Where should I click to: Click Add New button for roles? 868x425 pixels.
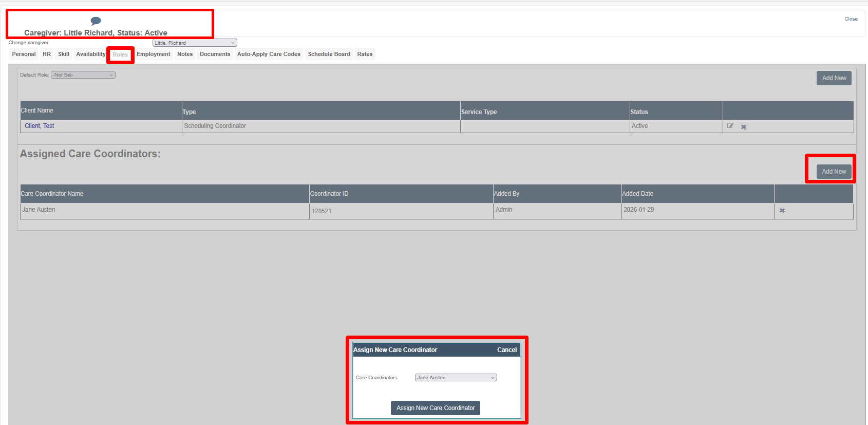pyautogui.click(x=834, y=78)
